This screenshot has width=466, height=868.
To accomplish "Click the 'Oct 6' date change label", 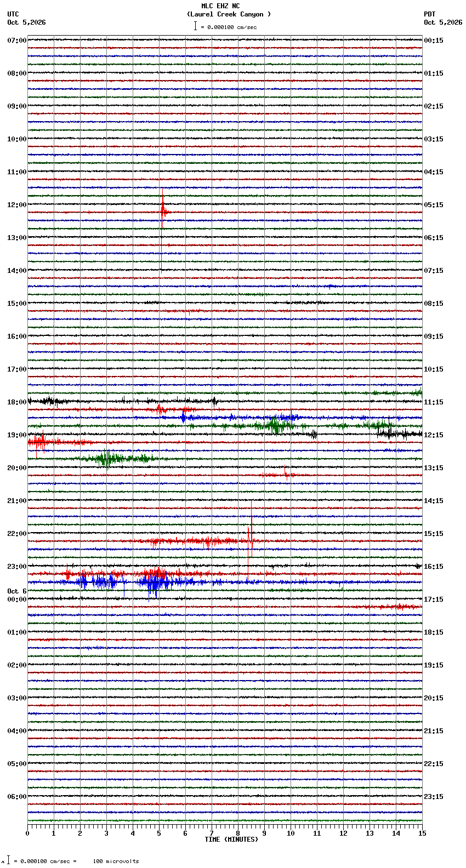I will tap(17, 591).
